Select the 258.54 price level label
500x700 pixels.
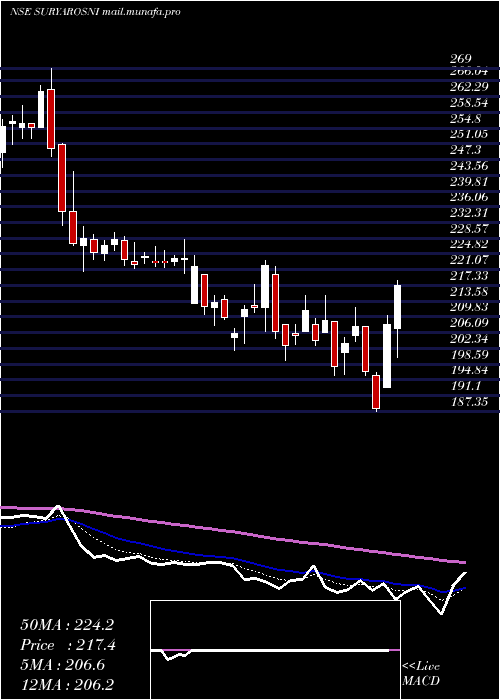pyautogui.click(x=468, y=103)
